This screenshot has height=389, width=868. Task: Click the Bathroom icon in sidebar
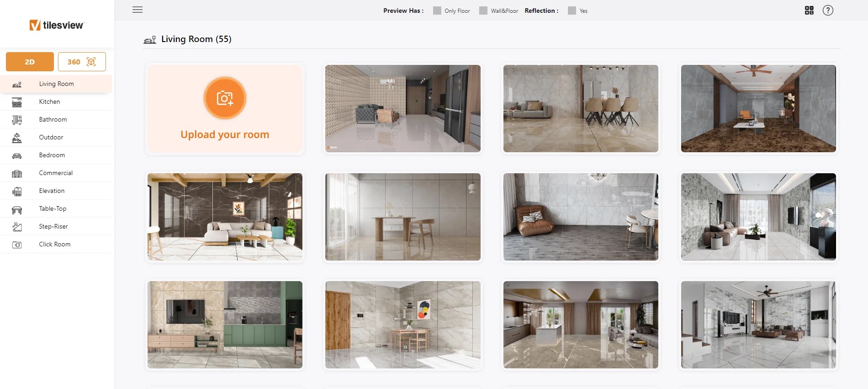tap(17, 120)
